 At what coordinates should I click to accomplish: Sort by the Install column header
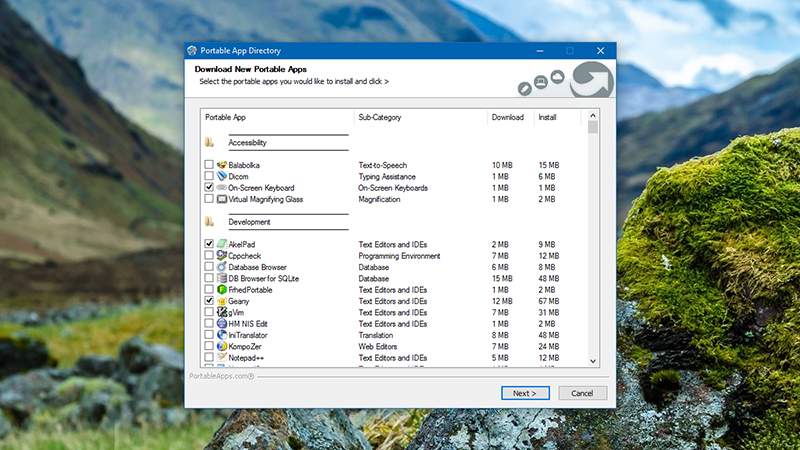click(558, 117)
